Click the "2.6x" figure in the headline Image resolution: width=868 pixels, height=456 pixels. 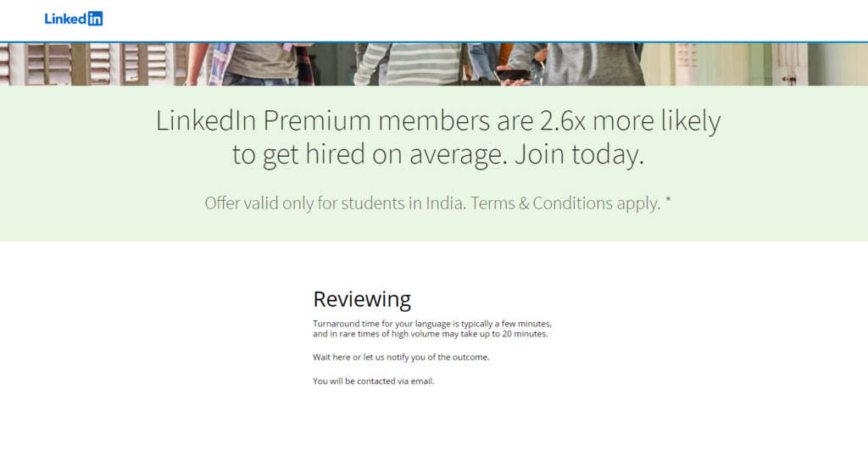pos(563,121)
